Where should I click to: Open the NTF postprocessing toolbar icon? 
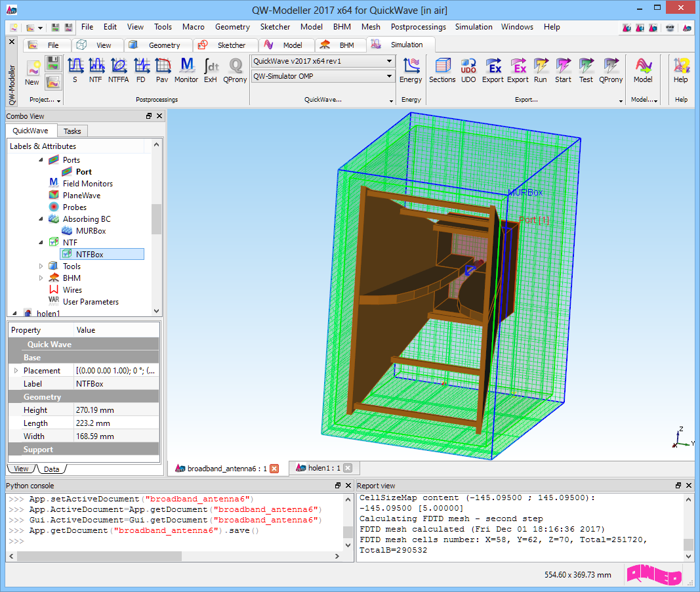pyautogui.click(x=96, y=70)
